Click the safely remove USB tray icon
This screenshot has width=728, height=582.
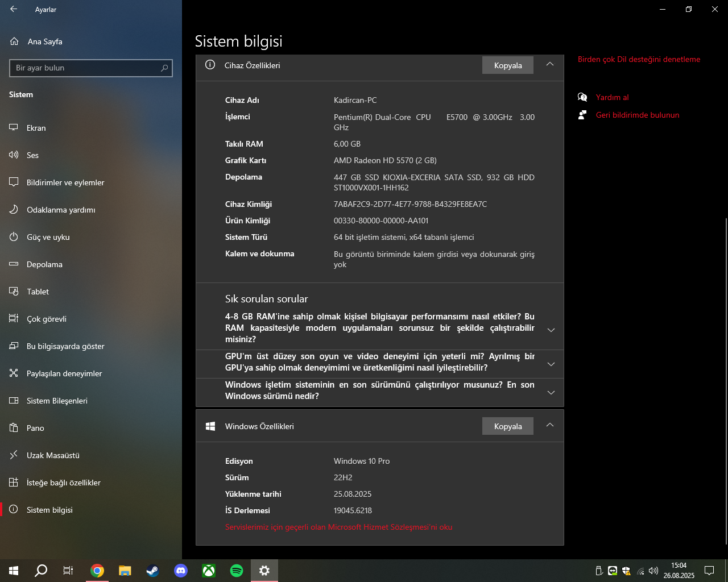(x=598, y=571)
